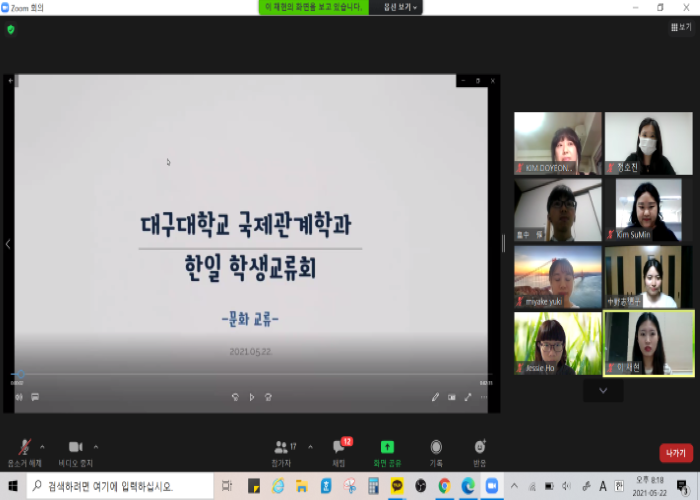Select the pen annotation tool in slideshow
Screen dimensions: 700x500
pyautogui.click(x=435, y=397)
